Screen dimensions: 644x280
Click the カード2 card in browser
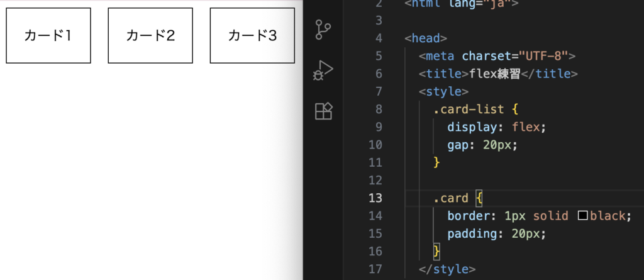[x=150, y=35]
